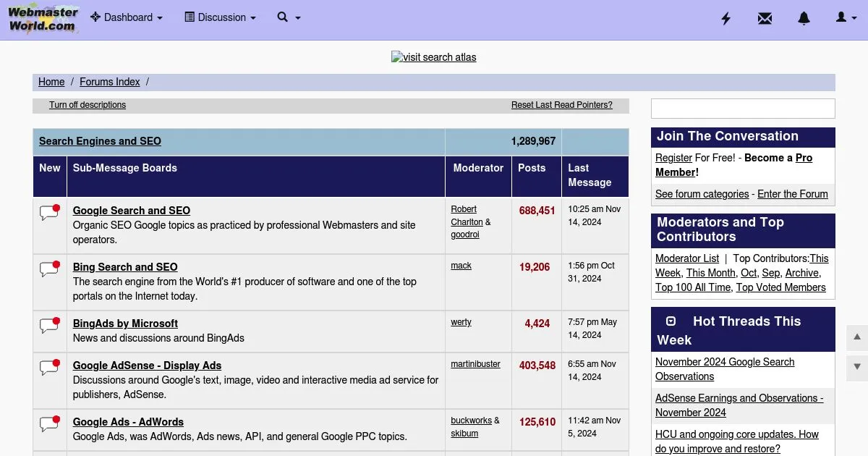View Top Contributors This Week

[742, 266]
